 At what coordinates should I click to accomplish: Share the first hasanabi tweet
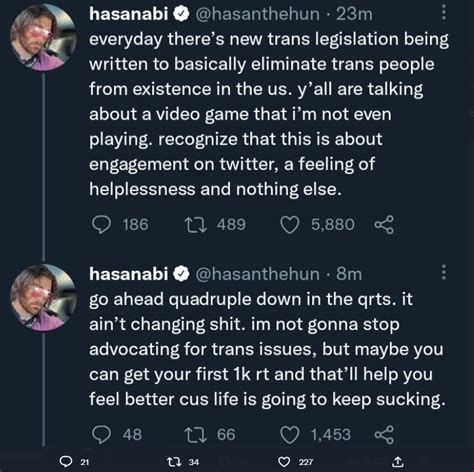[x=384, y=225]
